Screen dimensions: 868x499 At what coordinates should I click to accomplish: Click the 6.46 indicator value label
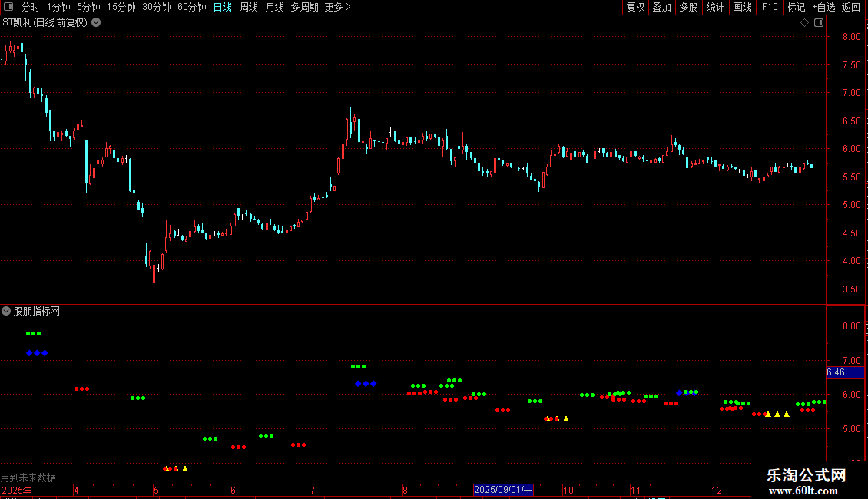(x=845, y=372)
